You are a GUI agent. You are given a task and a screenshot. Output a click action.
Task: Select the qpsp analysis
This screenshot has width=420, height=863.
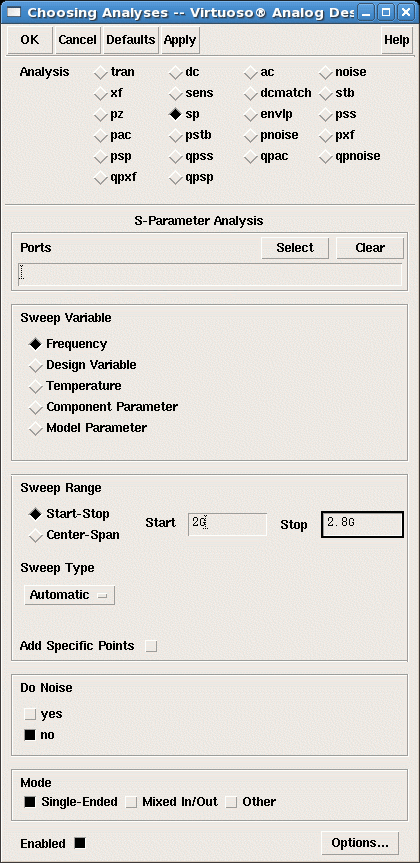click(x=176, y=178)
